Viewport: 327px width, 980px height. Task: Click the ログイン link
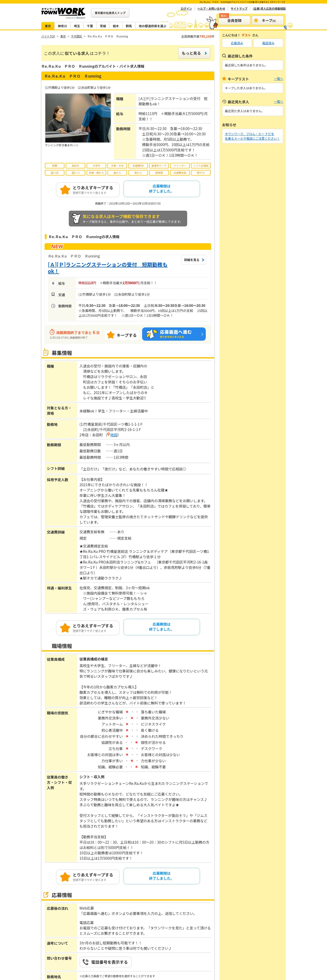[x=186, y=8]
